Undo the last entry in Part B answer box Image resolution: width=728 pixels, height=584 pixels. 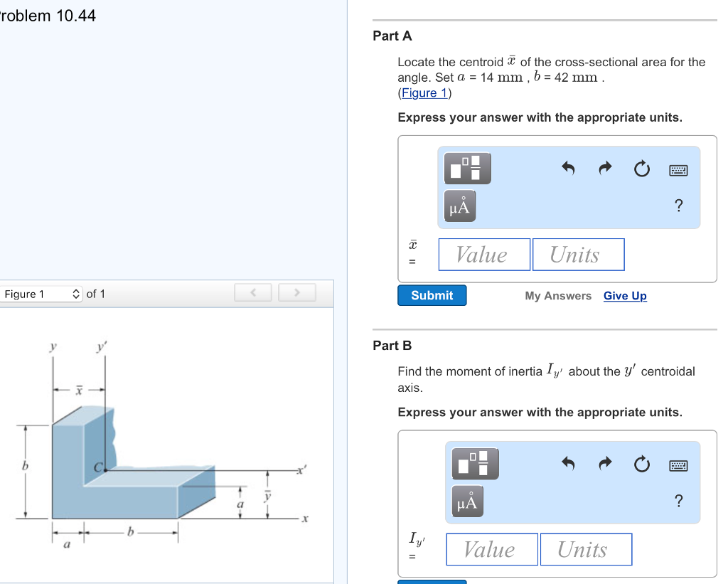(x=569, y=464)
